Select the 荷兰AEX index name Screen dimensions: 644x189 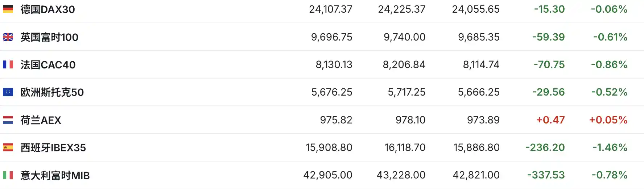(x=41, y=120)
